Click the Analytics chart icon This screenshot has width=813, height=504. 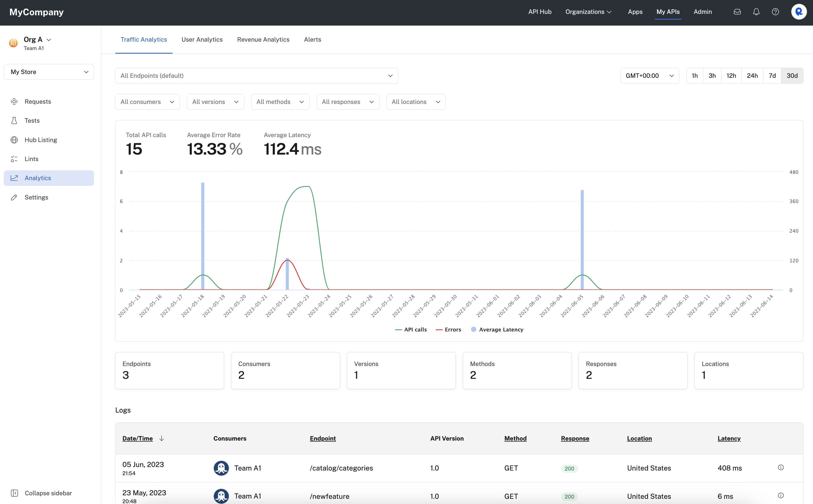coord(14,178)
